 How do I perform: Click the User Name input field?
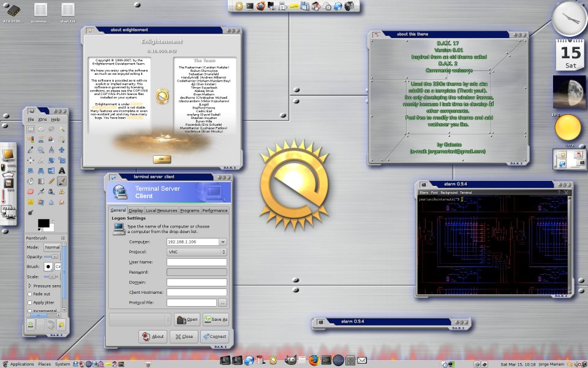tap(197, 262)
